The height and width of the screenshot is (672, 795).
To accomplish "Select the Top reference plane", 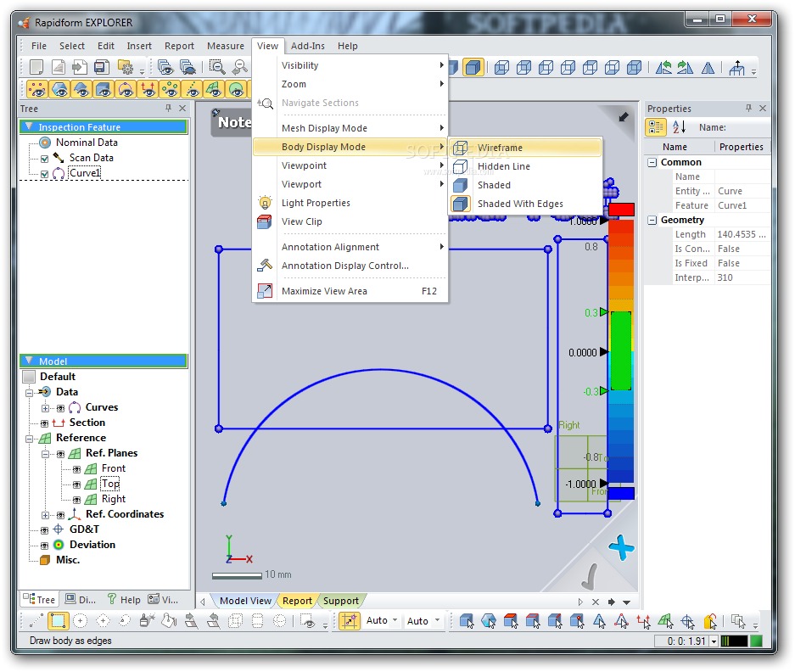I will [110, 484].
